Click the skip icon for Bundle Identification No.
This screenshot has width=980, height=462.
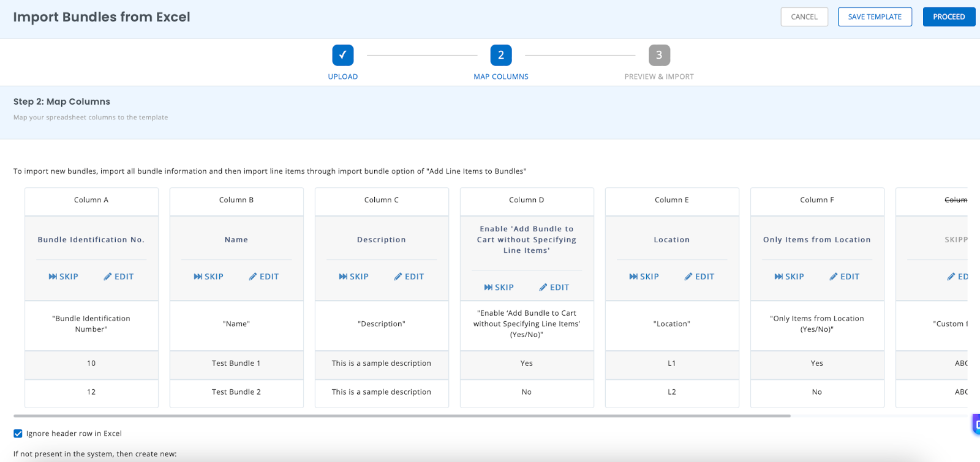coord(53,277)
